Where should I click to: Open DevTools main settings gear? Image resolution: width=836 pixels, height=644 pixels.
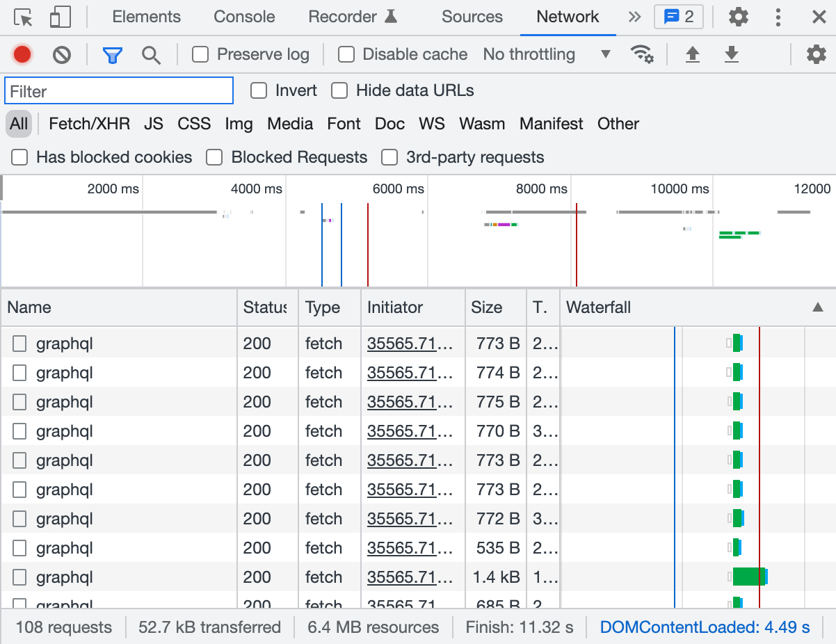click(738, 17)
